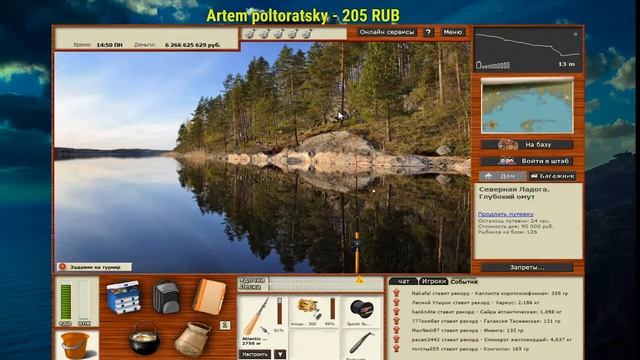
Task: Switch to the Чат tab
Action: [403, 282]
